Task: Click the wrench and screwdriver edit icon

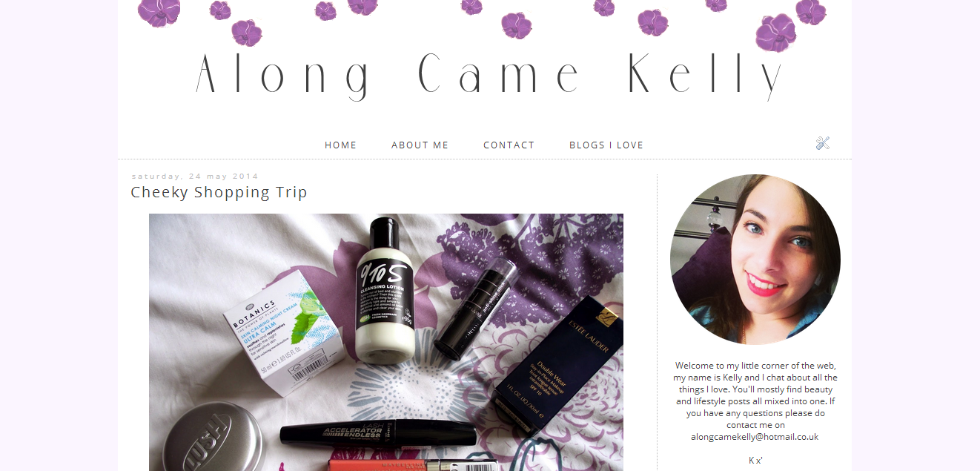Action: [822, 143]
